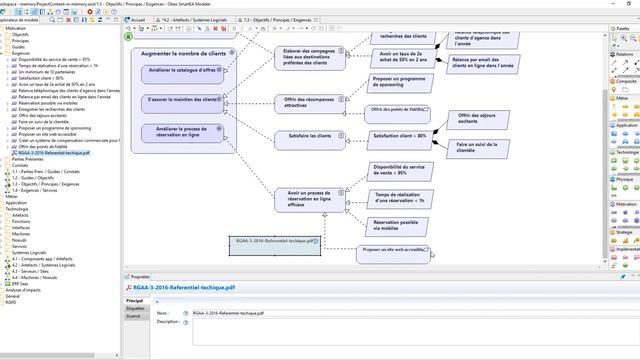Click the red circular record icon in main toolbar
640x360 pixels.
(90, 12)
